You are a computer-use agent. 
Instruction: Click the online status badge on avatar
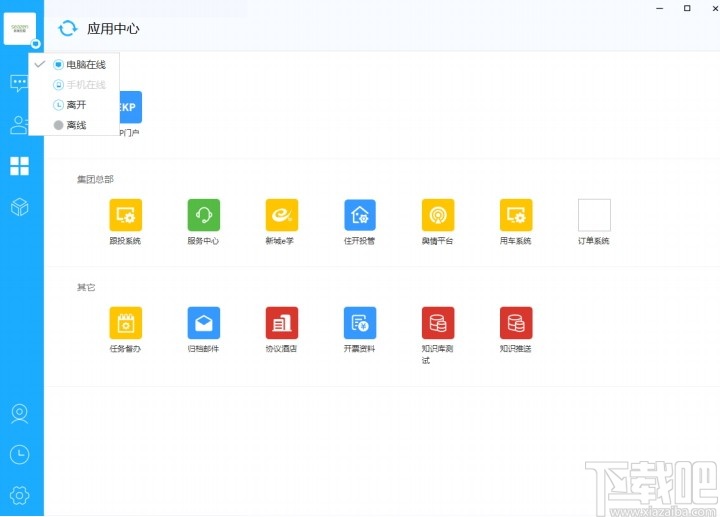tap(36, 44)
